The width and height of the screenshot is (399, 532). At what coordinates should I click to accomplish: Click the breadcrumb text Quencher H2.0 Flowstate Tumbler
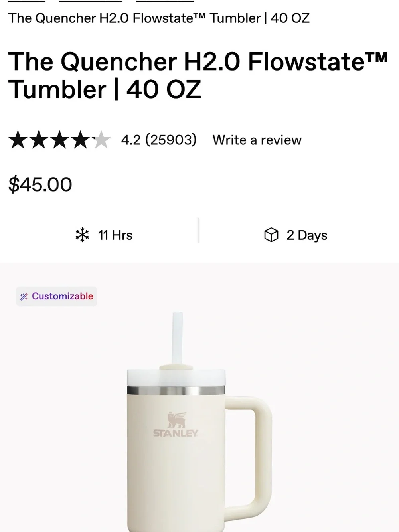point(159,18)
